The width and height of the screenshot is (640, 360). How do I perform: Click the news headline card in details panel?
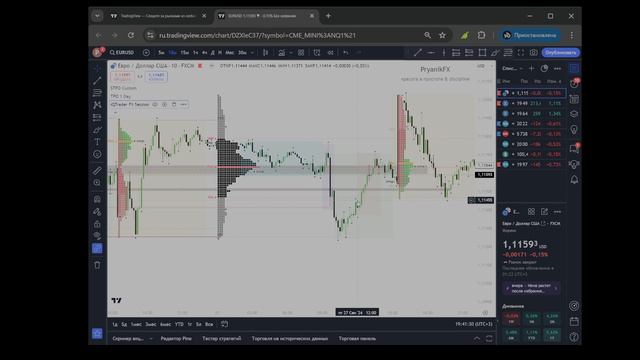(x=531, y=288)
